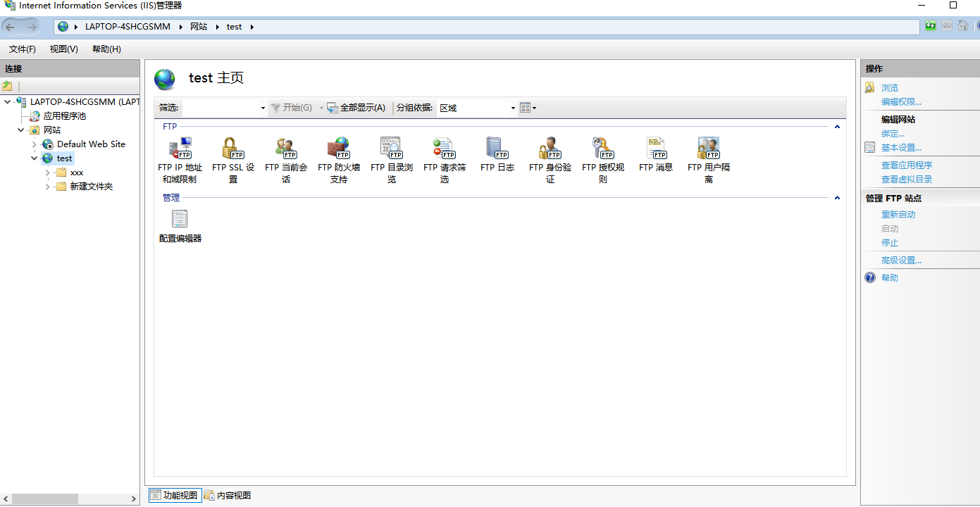The width and height of the screenshot is (980, 507).
Task: Open FTP 目录浏览 feature
Action: (x=392, y=160)
